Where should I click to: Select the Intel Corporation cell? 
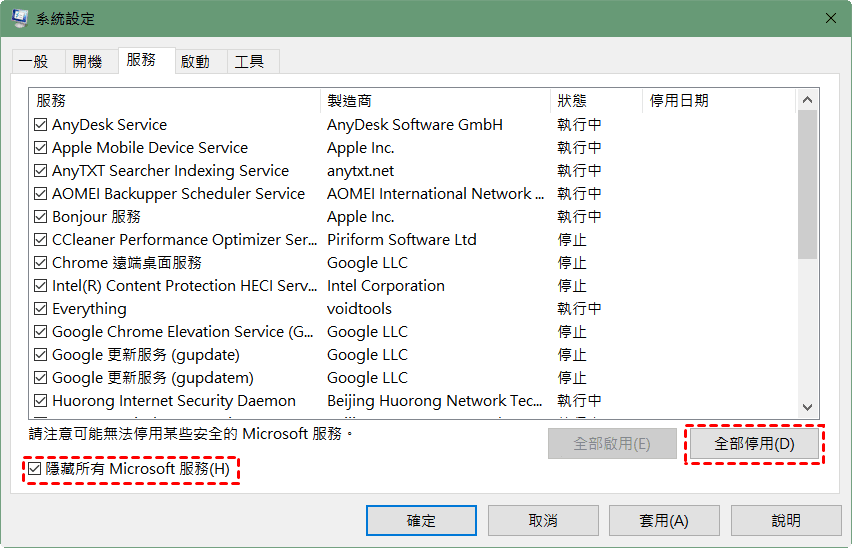click(386, 286)
